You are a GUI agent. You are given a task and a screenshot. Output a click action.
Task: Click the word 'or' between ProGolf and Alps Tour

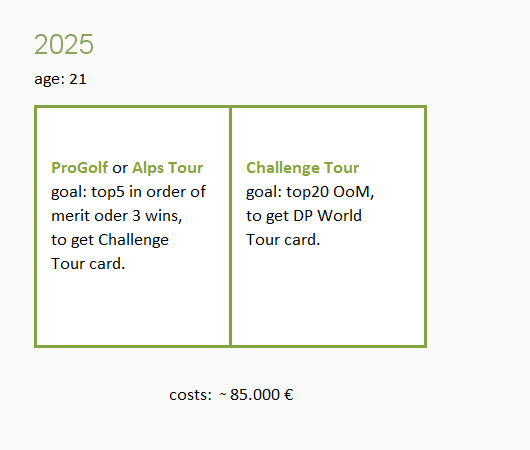point(120,168)
